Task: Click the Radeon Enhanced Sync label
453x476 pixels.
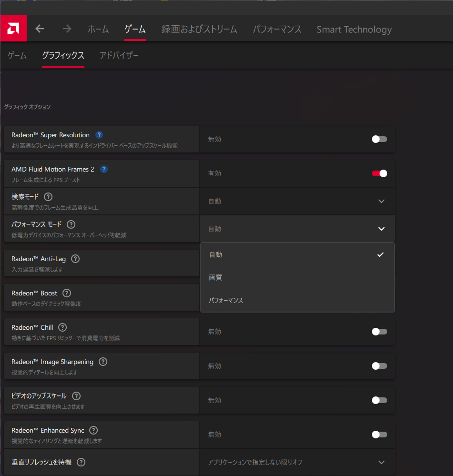Action: (48, 430)
